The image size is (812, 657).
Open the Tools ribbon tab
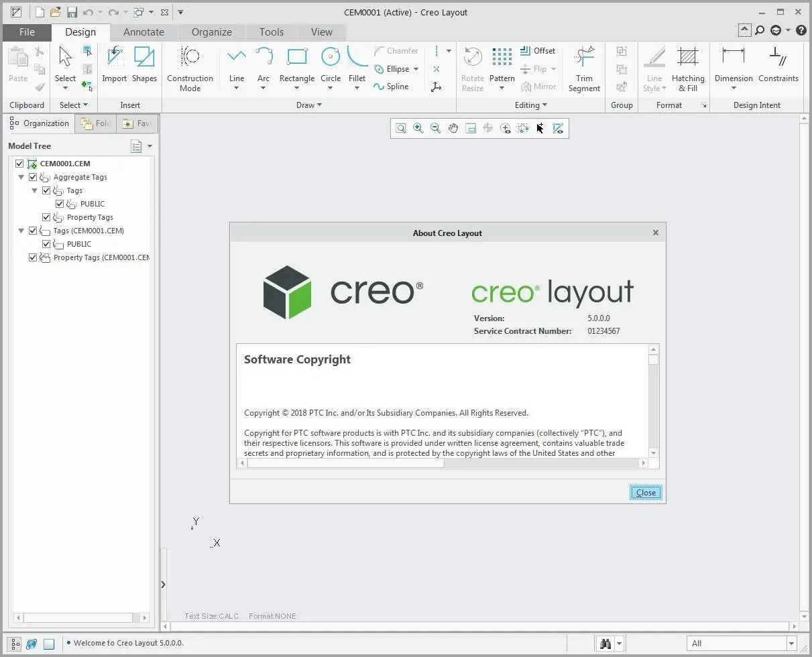(x=272, y=32)
